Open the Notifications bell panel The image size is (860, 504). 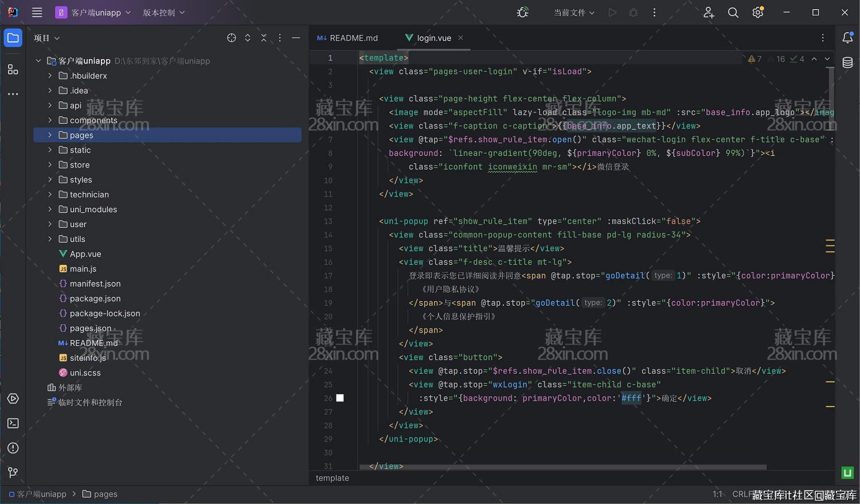pos(847,38)
